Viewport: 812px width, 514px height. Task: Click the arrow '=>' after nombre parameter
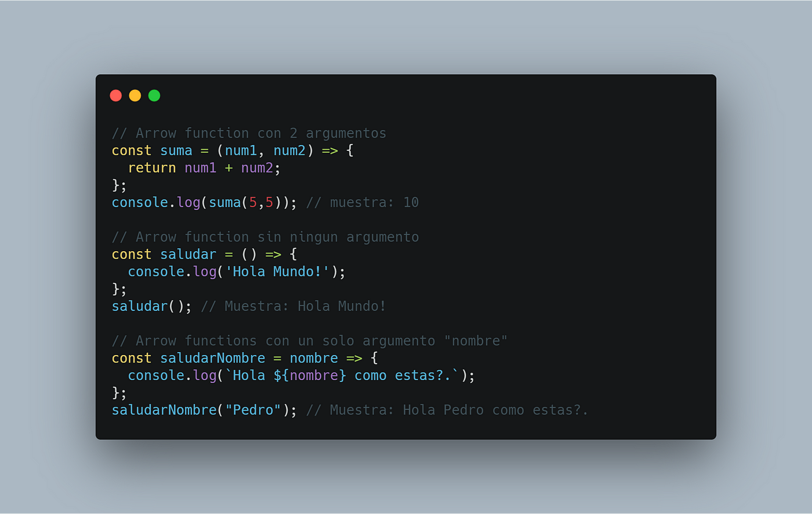354,359
